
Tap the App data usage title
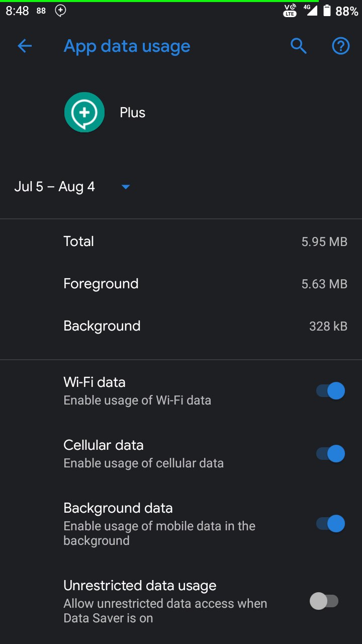(127, 46)
